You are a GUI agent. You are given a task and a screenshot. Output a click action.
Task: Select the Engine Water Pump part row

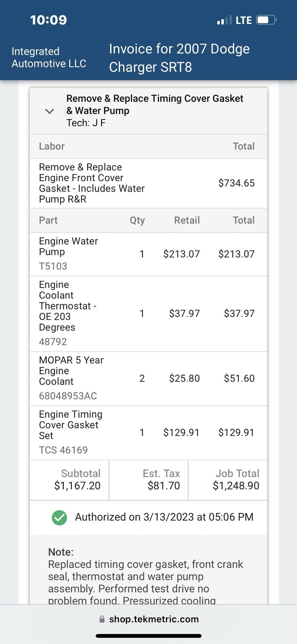148,254
